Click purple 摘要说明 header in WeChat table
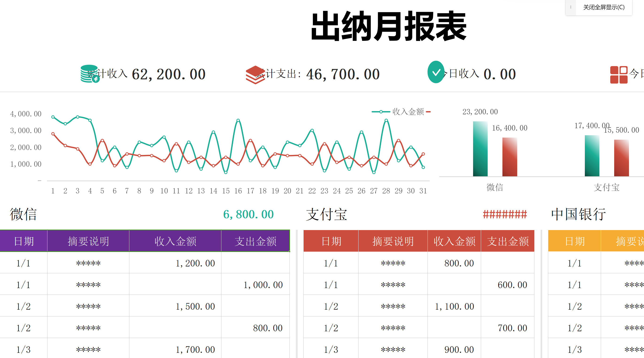This screenshot has height=358, width=644. pyautogui.click(x=88, y=241)
